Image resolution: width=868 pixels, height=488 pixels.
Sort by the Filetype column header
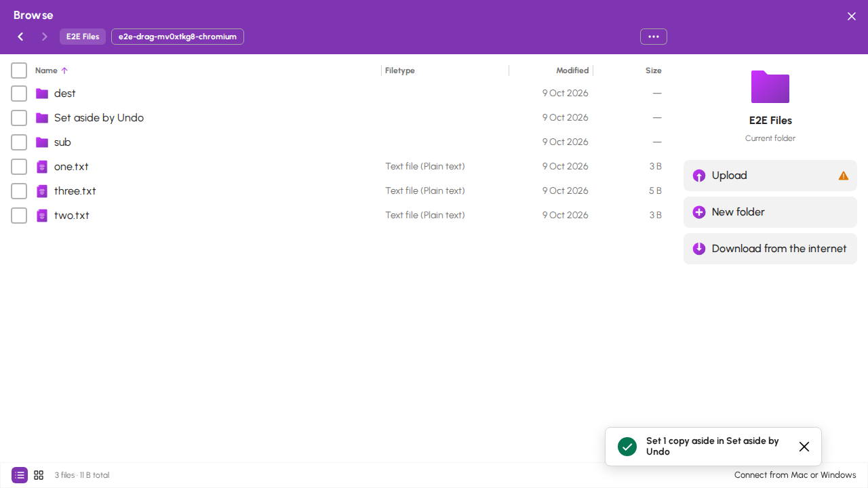(x=400, y=70)
